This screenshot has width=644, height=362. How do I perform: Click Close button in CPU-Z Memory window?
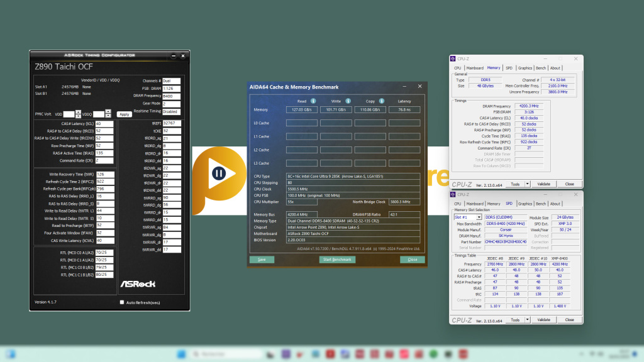pyautogui.click(x=569, y=184)
